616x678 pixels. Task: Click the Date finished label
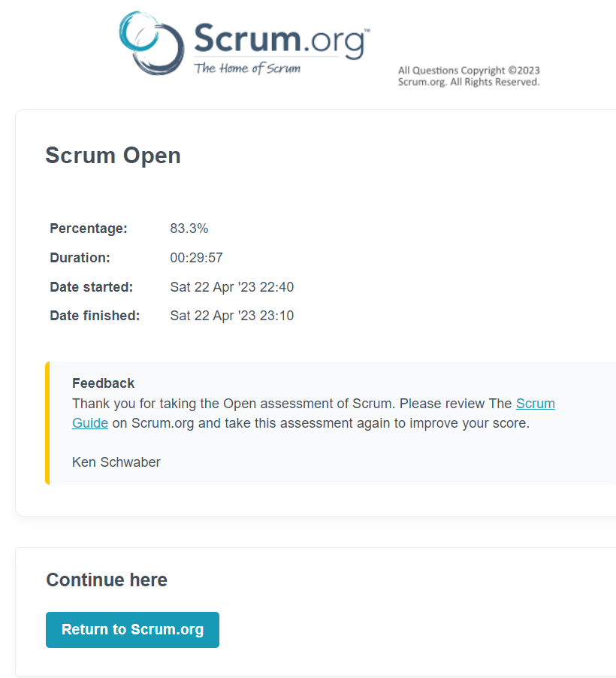[95, 316]
